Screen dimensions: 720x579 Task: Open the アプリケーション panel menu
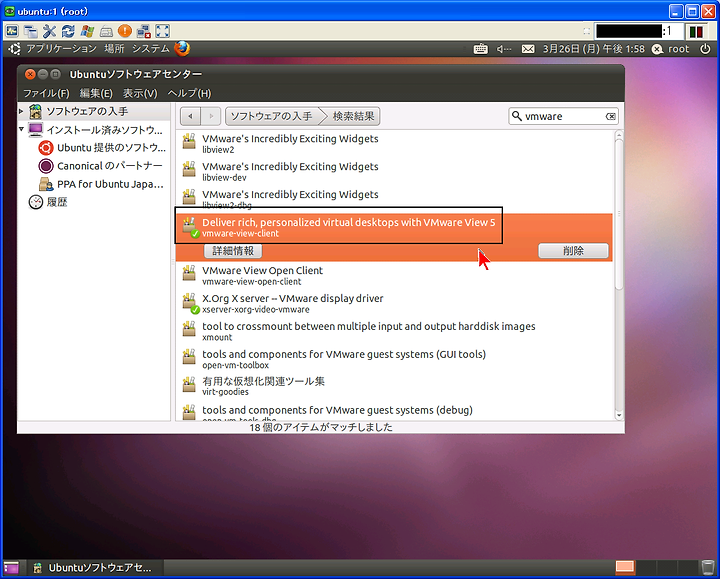61,49
